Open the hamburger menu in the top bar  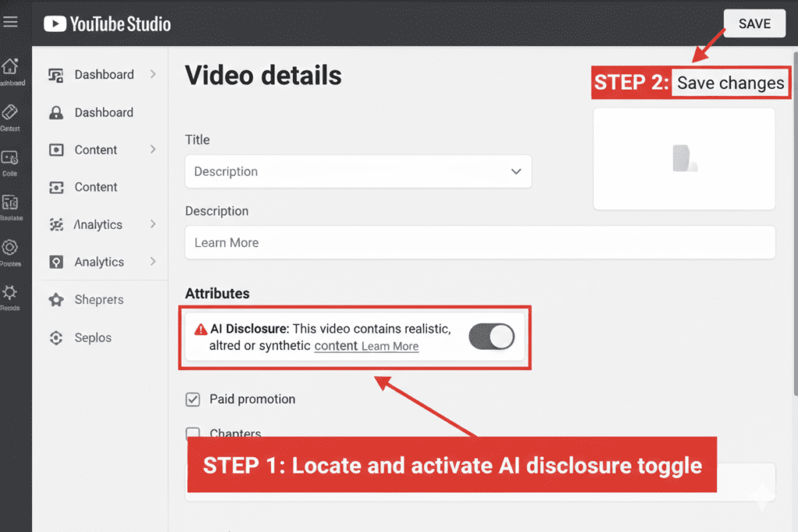[10, 22]
